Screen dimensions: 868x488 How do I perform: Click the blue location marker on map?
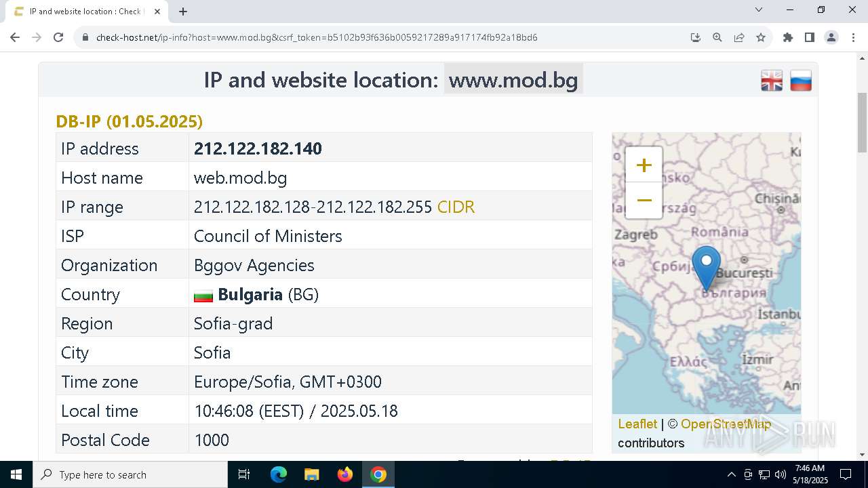pyautogui.click(x=706, y=268)
